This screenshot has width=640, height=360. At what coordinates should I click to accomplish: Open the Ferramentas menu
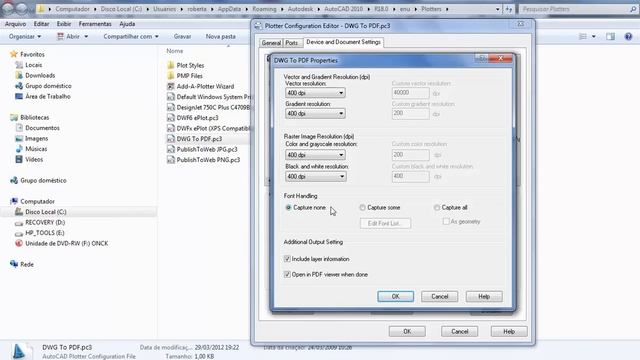pos(95,24)
